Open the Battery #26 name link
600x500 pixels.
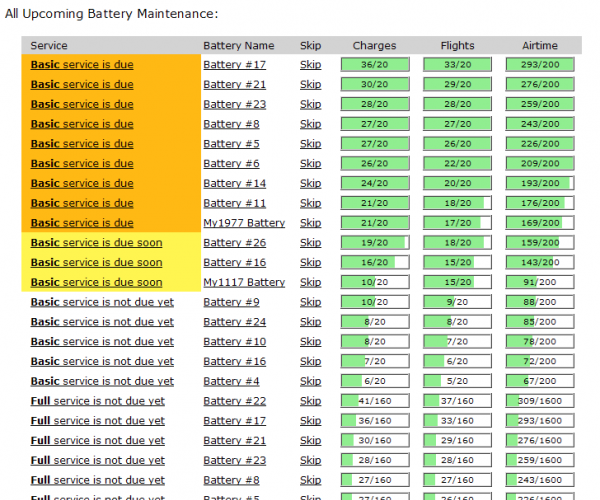[x=235, y=243]
